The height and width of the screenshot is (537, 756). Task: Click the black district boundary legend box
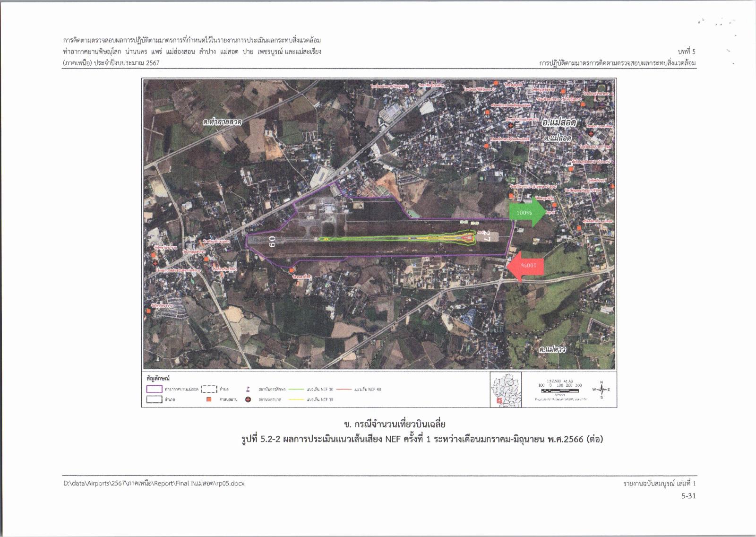point(154,400)
